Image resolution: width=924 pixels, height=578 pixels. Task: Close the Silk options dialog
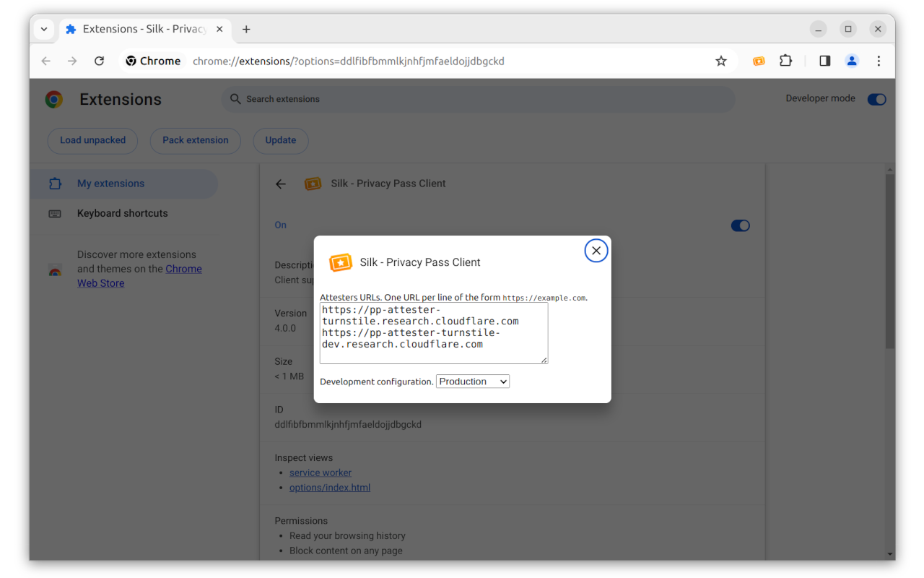click(x=596, y=251)
